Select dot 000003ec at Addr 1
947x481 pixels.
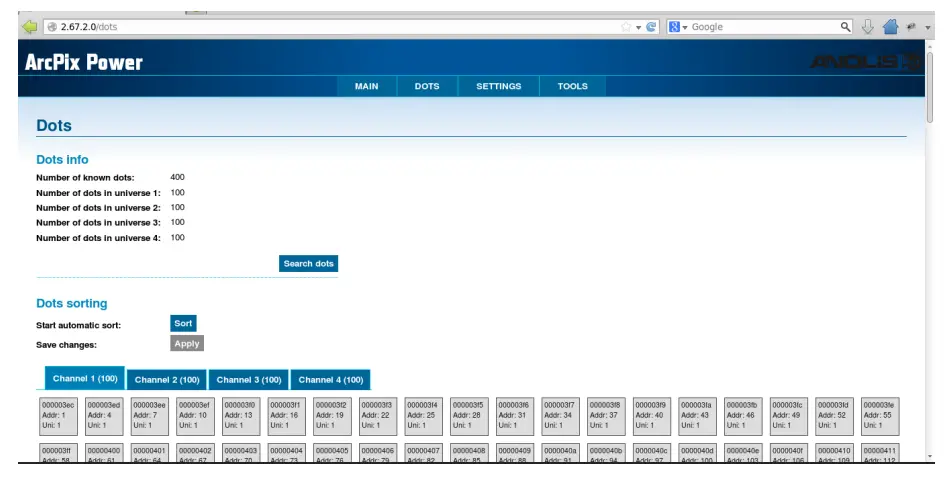(x=59, y=416)
